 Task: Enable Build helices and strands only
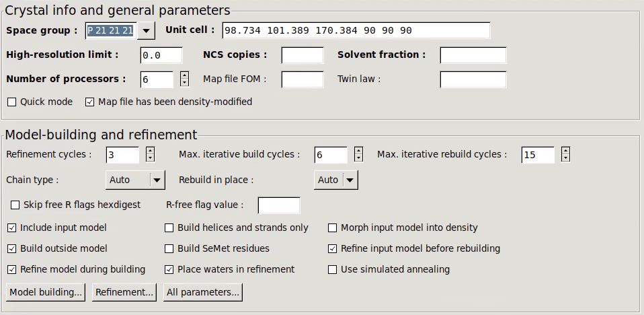[169, 228]
